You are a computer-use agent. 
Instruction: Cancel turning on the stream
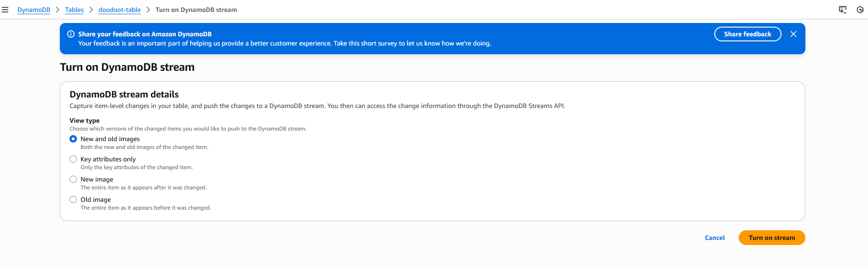tap(715, 238)
